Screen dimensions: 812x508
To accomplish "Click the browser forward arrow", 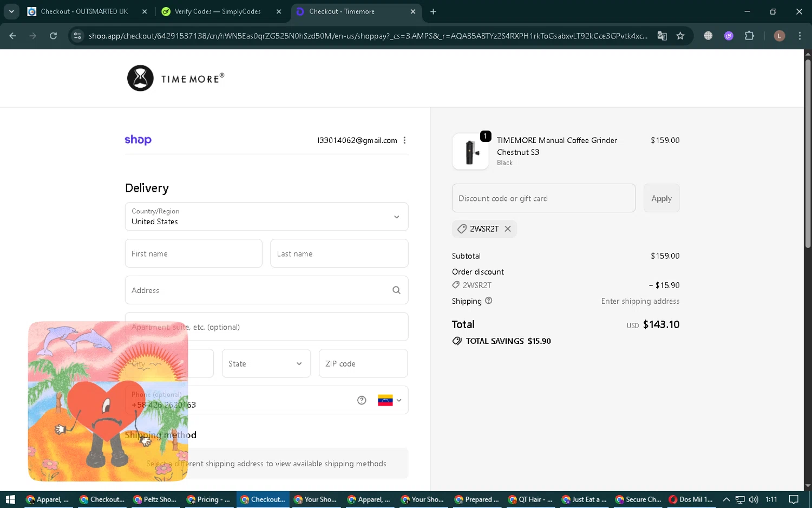I will (33, 36).
